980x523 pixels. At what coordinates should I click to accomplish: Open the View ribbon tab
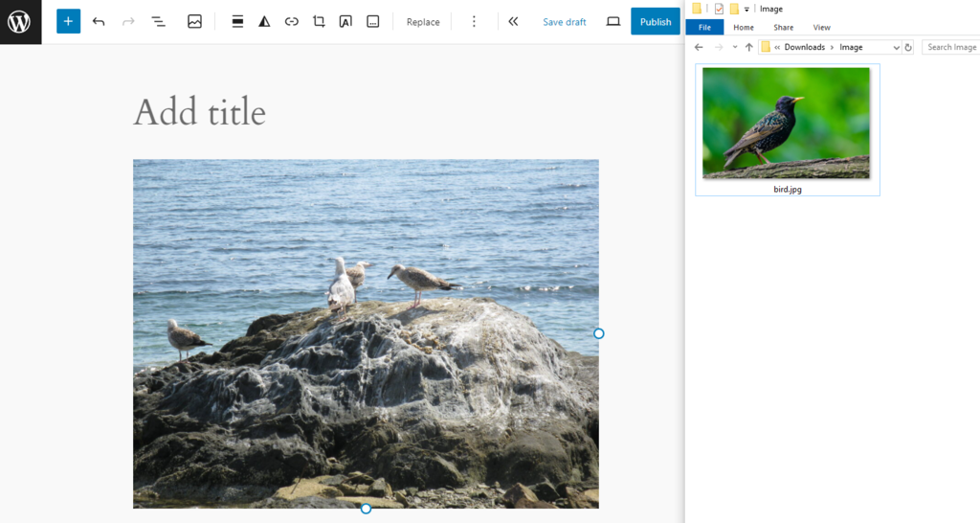[x=821, y=28]
